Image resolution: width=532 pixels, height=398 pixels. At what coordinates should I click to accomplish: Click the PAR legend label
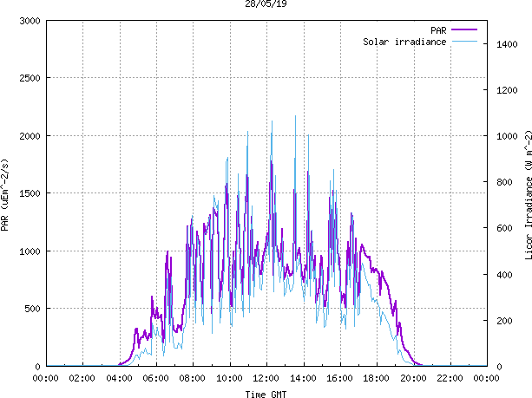point(438,30)
